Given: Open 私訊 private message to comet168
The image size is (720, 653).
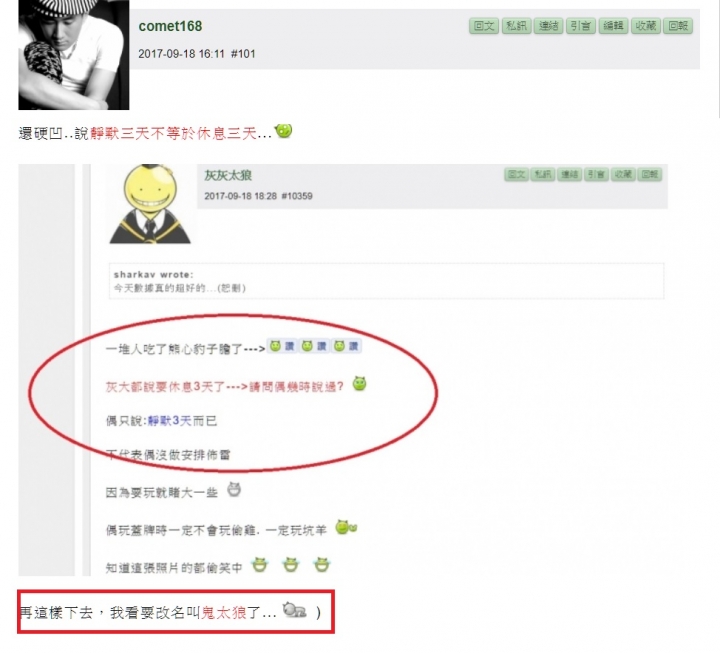Looking at the screenshot, I should click(516, 26).
